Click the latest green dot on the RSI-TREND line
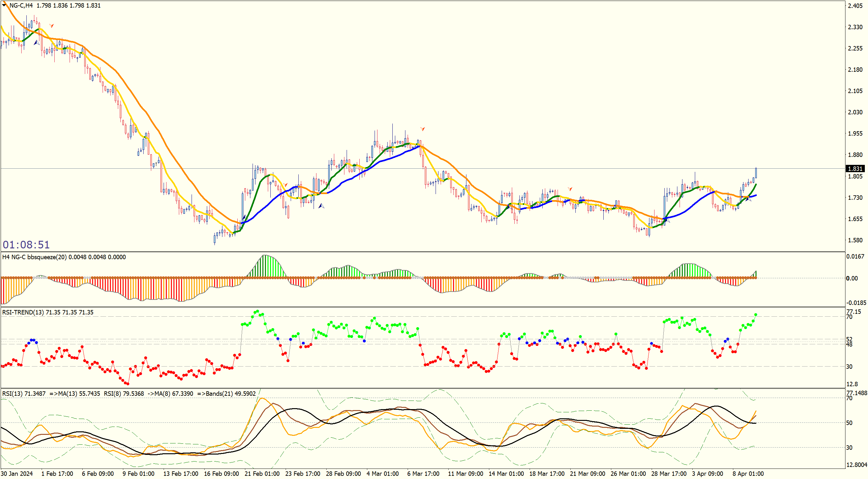Image resolution: width=868 pixels, height=479 pixels. pos(756,314)
